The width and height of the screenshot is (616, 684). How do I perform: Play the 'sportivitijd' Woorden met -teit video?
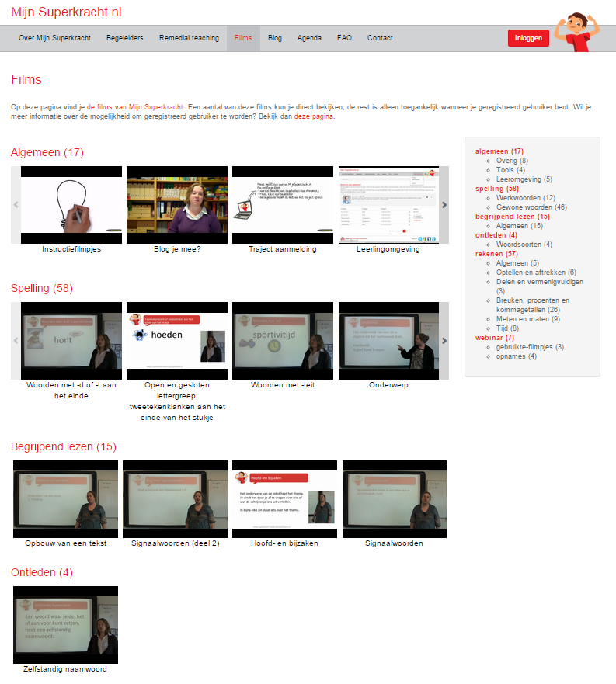[x=283, y=341]
